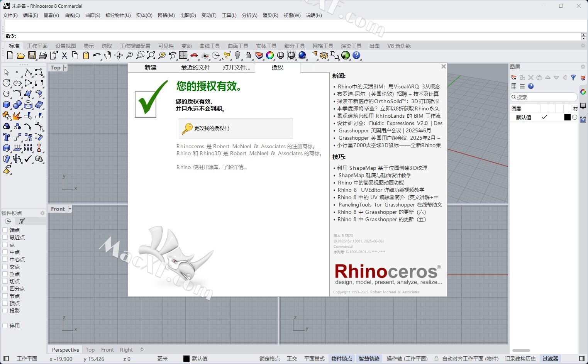This screenshot has width=588, height=364.
Task: Undo with the curved arrow icon
Action: point(97,56)
